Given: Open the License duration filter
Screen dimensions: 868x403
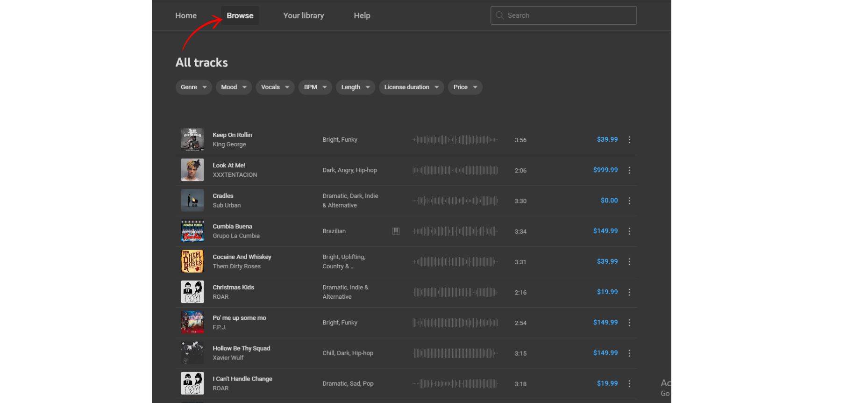Looking at the screenshot, I should pyautogui.click(x=411, y=87).
